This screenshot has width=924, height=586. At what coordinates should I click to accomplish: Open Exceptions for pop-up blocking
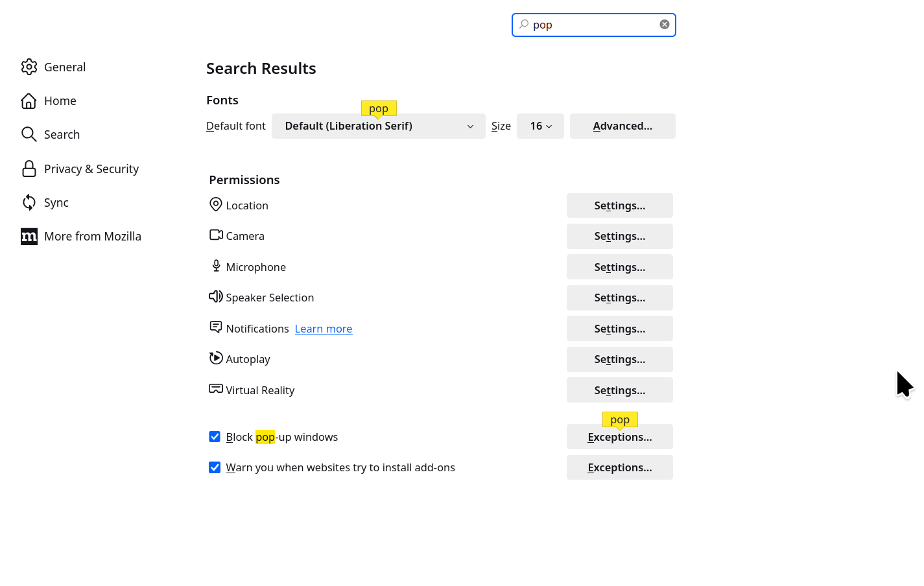pos(620,437)
